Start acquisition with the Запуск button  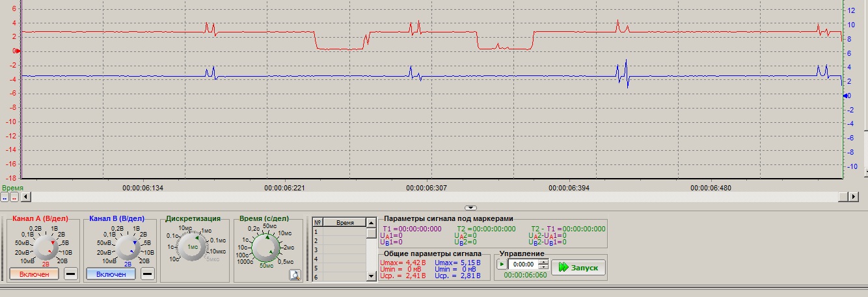[x=578, y=268]
